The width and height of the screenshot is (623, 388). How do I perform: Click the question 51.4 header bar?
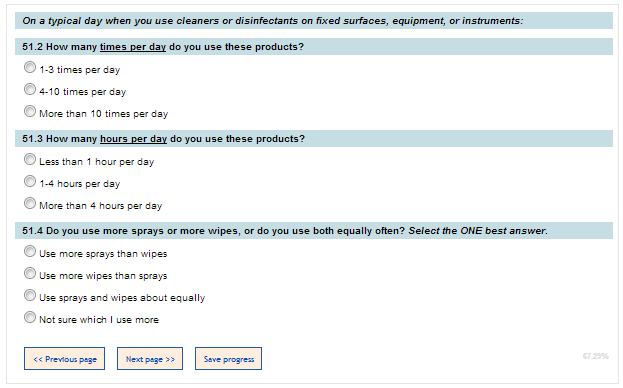314,231
